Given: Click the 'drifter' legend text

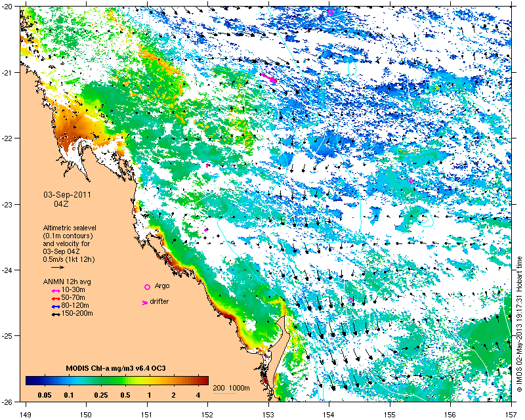Looking at the screenshot, I should [x=159, y=301].
